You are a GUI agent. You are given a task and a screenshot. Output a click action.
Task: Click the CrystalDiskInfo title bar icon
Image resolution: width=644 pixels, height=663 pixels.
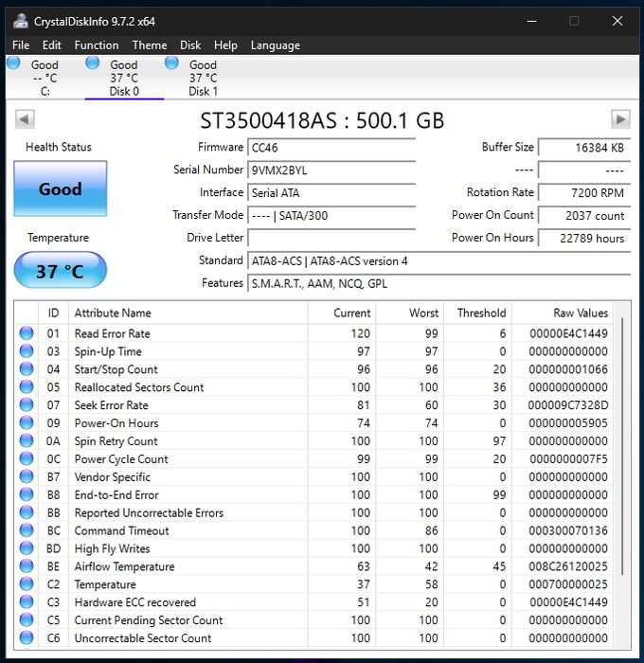pos(20,21)
